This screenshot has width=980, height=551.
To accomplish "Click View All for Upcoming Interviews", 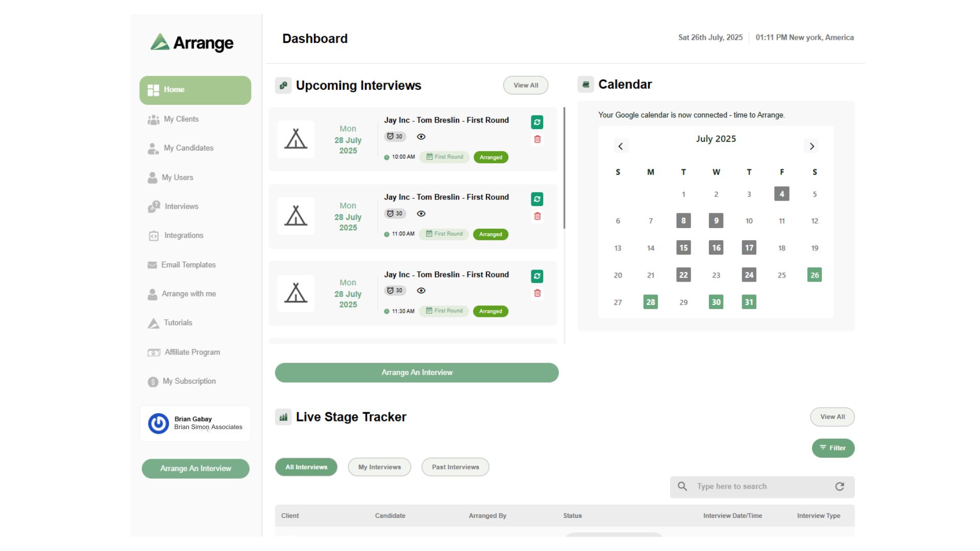I will (526, 85).
